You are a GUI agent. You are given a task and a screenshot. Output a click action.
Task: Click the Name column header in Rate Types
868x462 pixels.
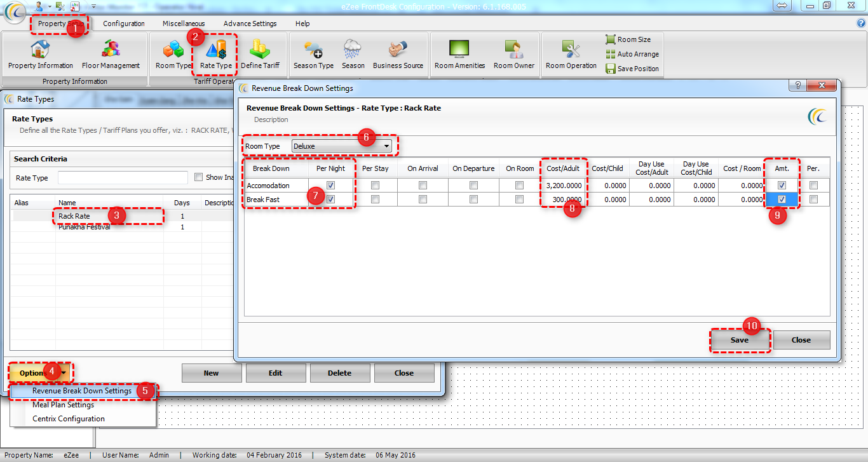(x=110, y=203)
